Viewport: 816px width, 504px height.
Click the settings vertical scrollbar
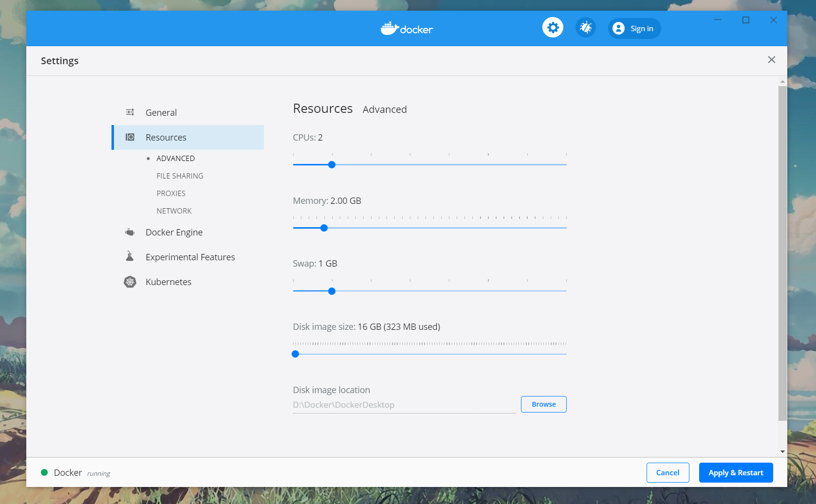(x=782, y=253)
